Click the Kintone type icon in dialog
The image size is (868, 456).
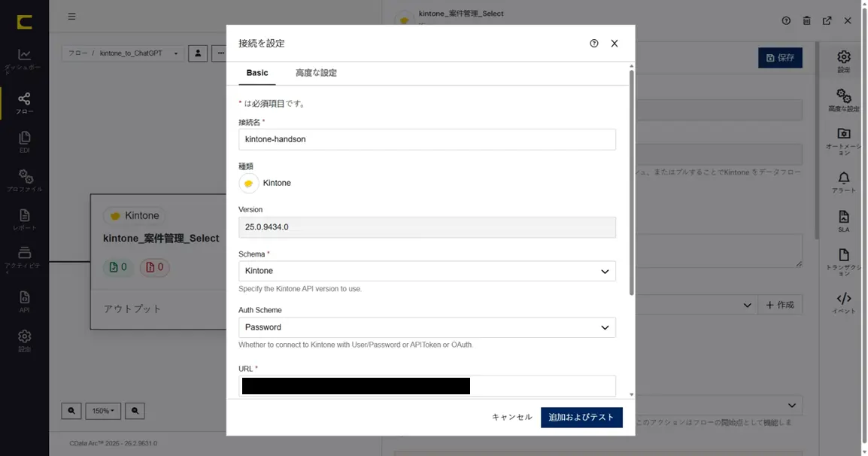(248, 184)
